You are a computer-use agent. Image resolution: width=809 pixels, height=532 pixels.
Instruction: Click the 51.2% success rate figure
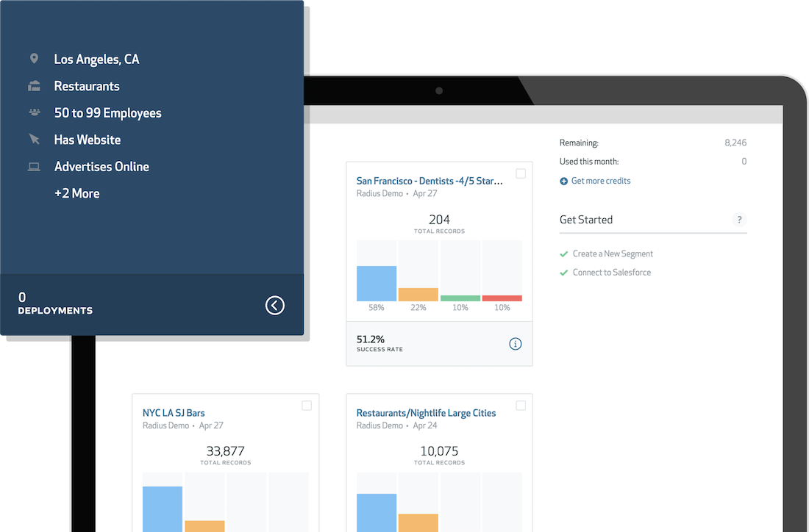[371, 339]
